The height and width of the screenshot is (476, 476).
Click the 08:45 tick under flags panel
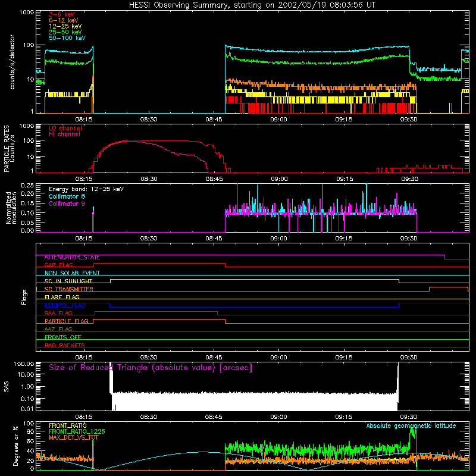tap(214, 358)
